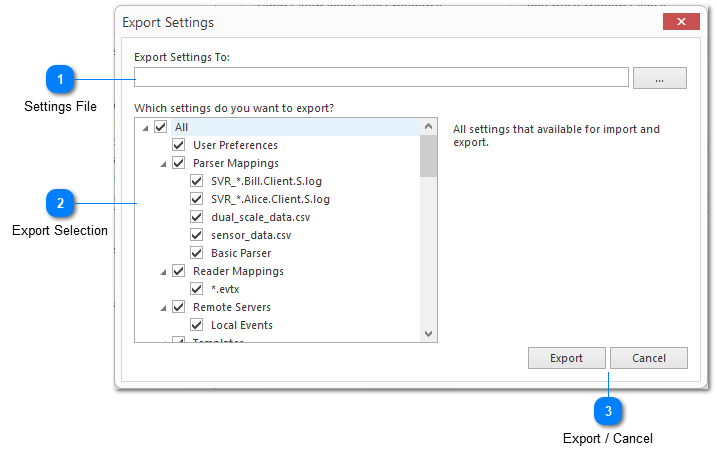The height and width of the screenshot is (462, 717).
Task: Toggle the Reader Mappings checkbox
Action: [x=178, y=271]
